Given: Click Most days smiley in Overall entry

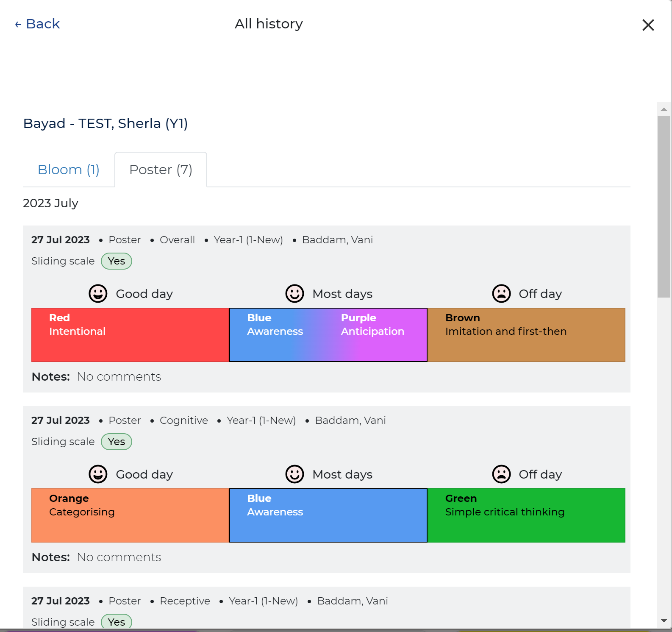Looking at the screenshot, I should pos(294,293).
